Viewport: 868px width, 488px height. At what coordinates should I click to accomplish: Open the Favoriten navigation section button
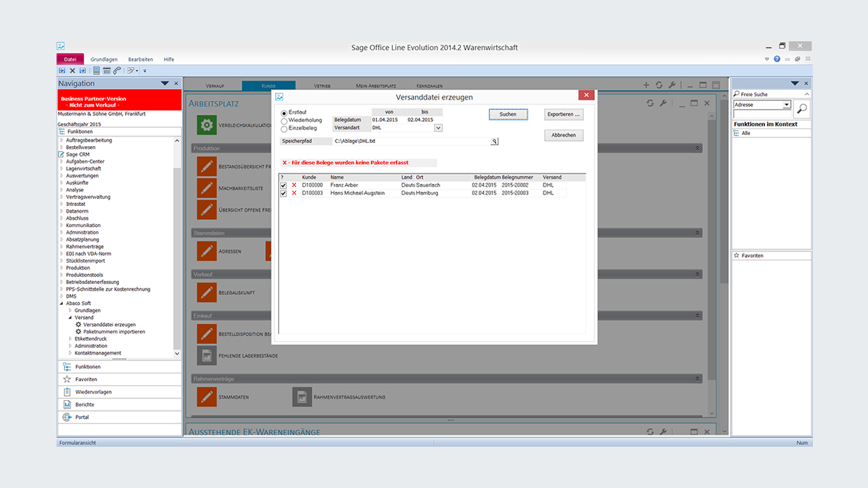[119, 379]
